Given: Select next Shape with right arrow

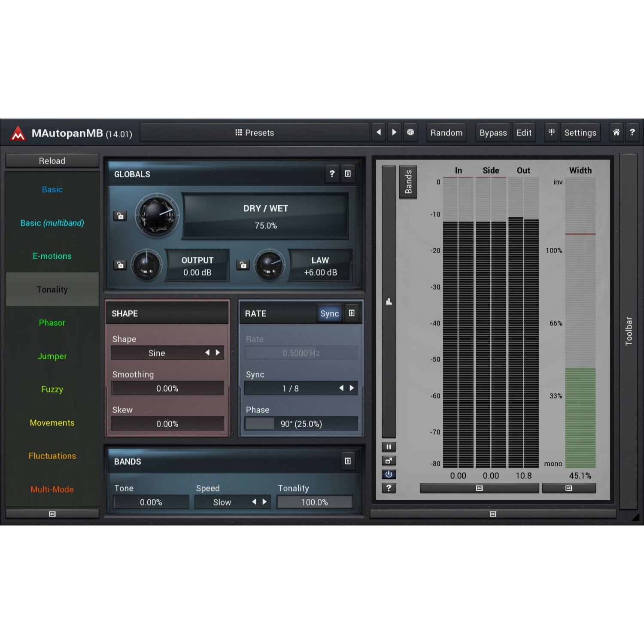Looking at the screenshot, I should click(x=218, y=352).
